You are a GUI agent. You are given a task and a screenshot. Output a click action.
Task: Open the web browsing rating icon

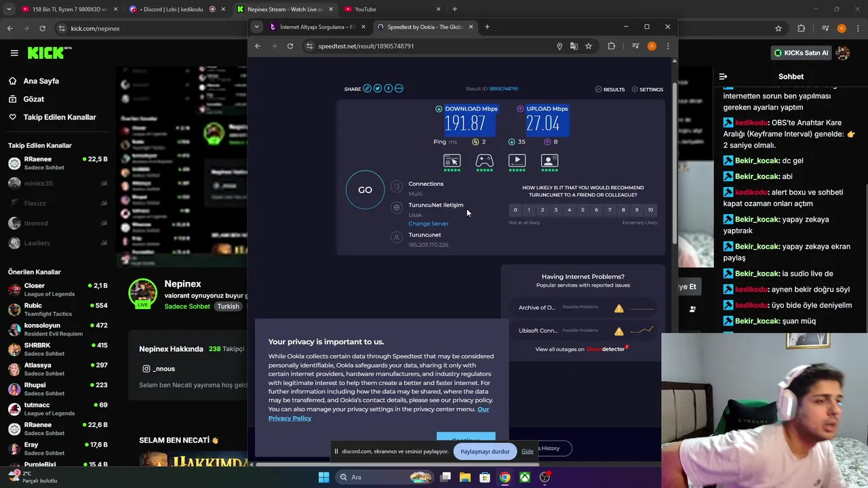[x=452, y=161]
